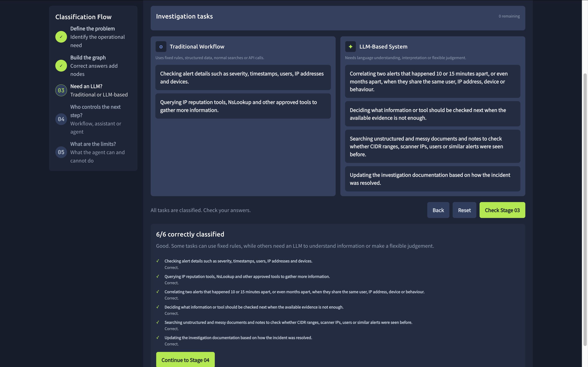Click the Reset button
588x367 pixels.
click(x=464, y=210)
